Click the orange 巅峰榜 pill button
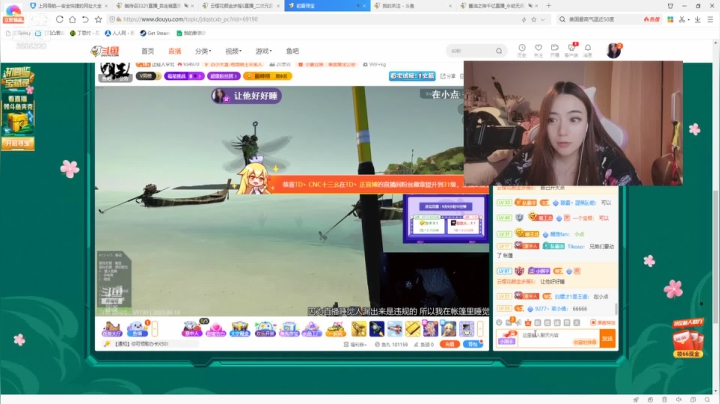 click(268, 76)
